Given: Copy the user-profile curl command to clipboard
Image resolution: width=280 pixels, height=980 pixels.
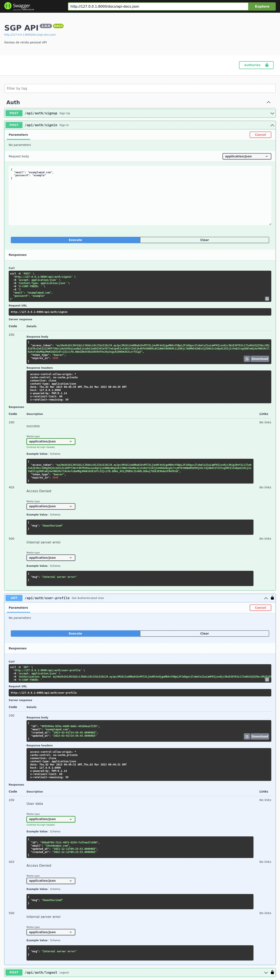Looking at the screenshot, I should tap(267, 679).
